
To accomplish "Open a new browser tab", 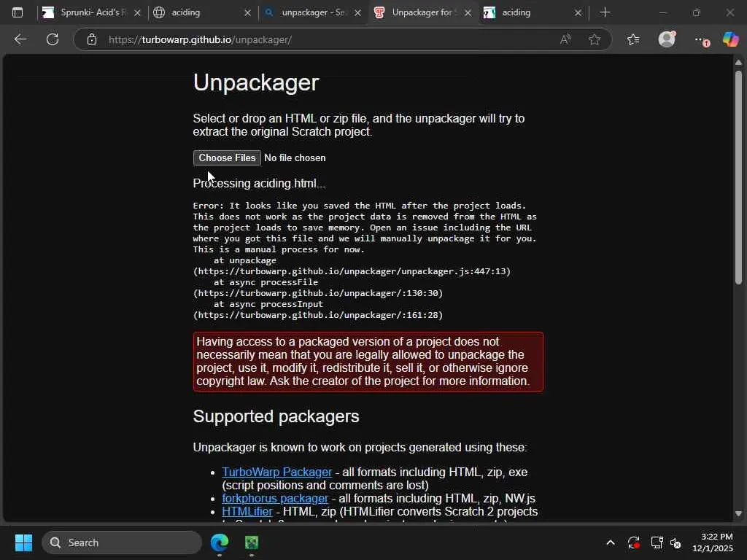I will pos(605,12).
